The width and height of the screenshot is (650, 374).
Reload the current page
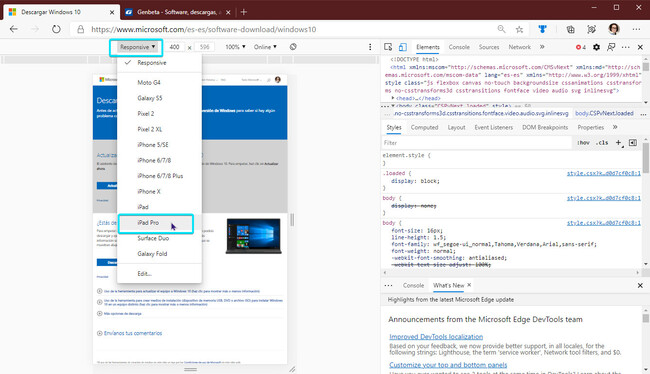pyautogui.click(x=56, y=29)
